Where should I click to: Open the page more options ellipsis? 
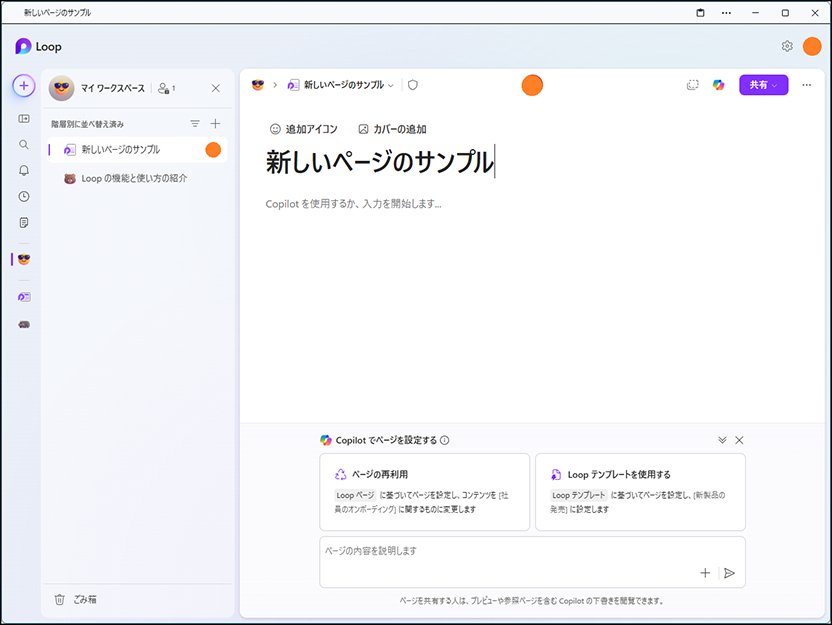(807, 85)
